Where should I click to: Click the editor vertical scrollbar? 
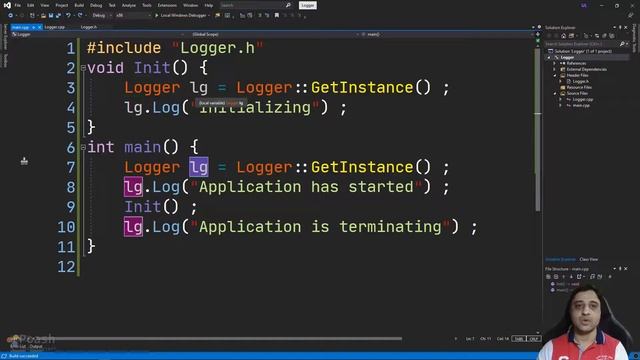[x=538, y=129]
